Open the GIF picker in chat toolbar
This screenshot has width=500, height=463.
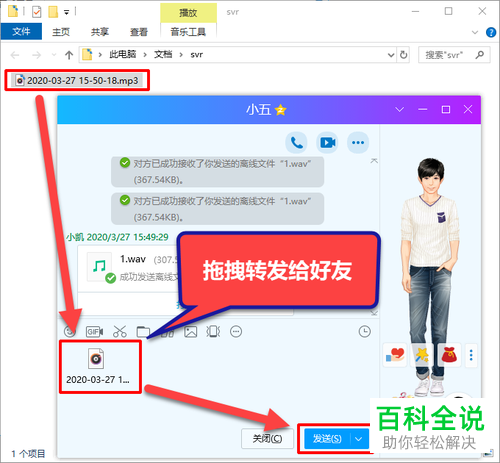point(94,332)
